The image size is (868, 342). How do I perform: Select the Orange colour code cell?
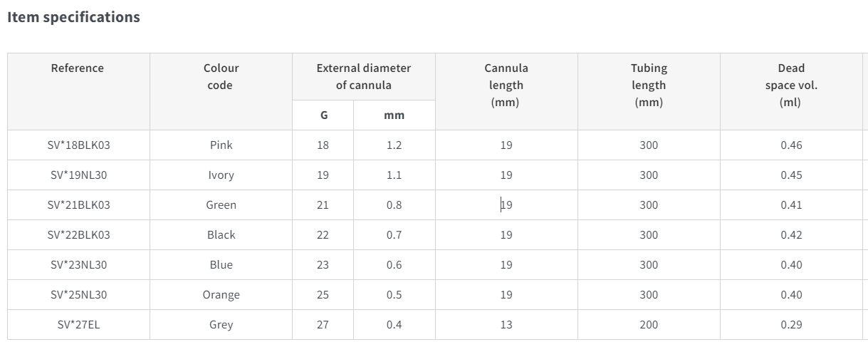[221, 295]
